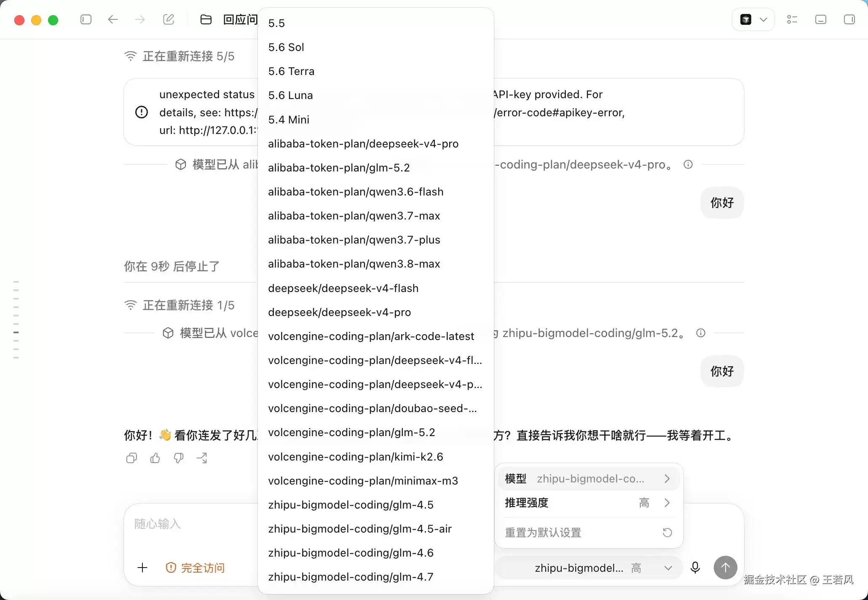Viewport: 868px width, 600px height.
Task: Pick deepseek/deepseek-v4-flash from the list
Action: 375,288
